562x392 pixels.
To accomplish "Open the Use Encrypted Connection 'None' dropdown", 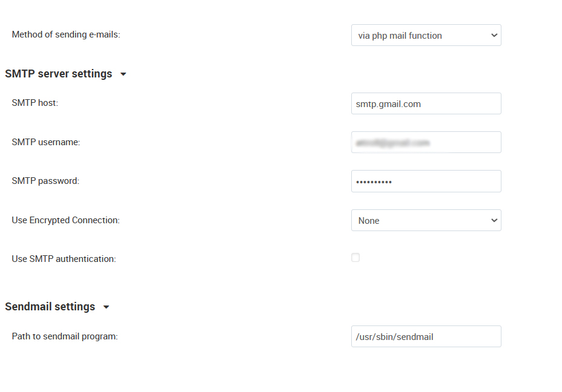I will pyautogui.click(x=426, y=220).
